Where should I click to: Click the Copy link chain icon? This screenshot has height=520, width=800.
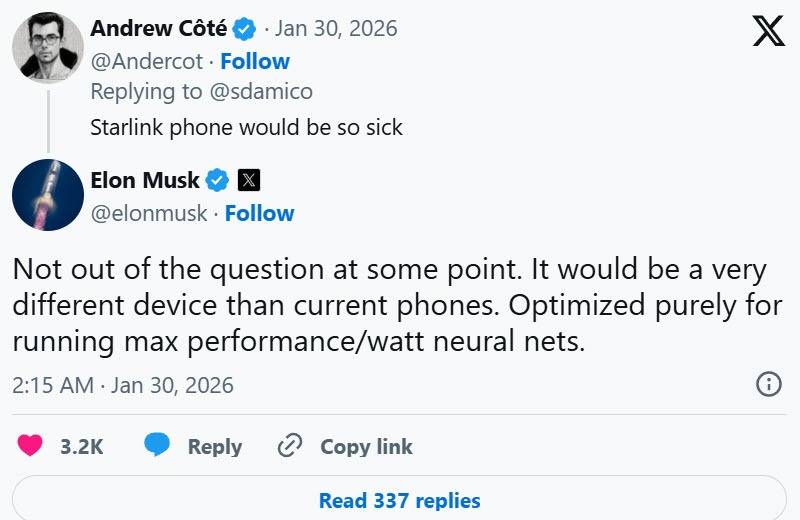[290, 446]
